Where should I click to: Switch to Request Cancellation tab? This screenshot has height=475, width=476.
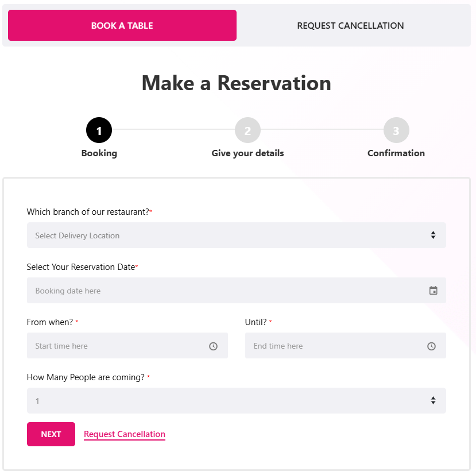click(x=350, y=25)
